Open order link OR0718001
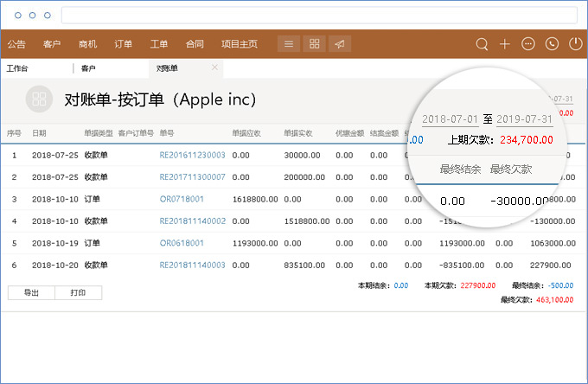The height and width of the screenshot is (384, 588). coord(182,199)
